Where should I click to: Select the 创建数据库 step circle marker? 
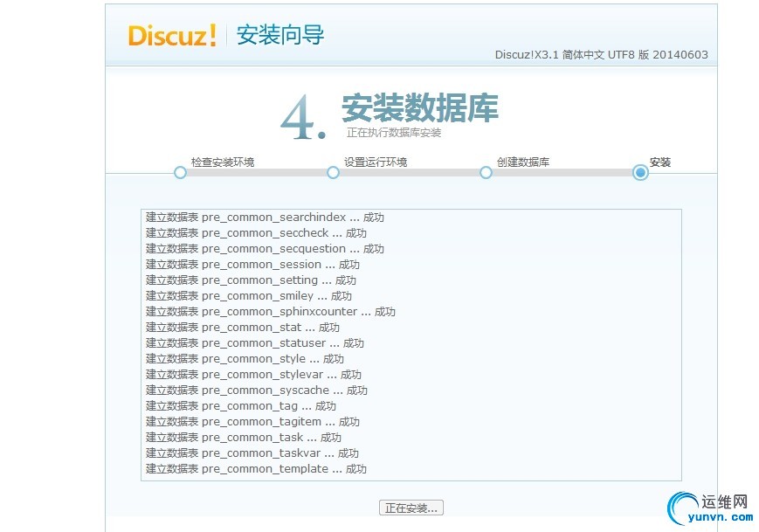[486, 172]
